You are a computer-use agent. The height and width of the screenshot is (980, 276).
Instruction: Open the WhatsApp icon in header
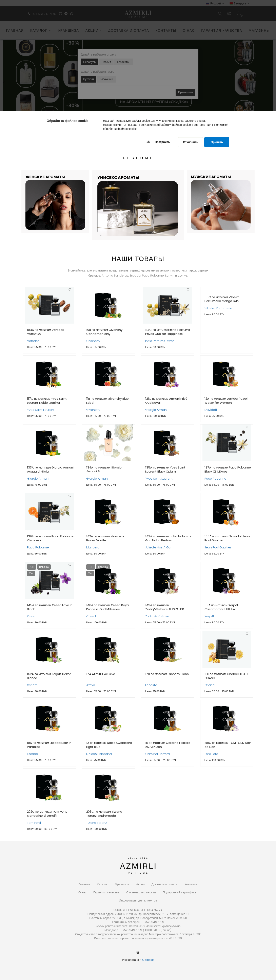coord(72,14)
